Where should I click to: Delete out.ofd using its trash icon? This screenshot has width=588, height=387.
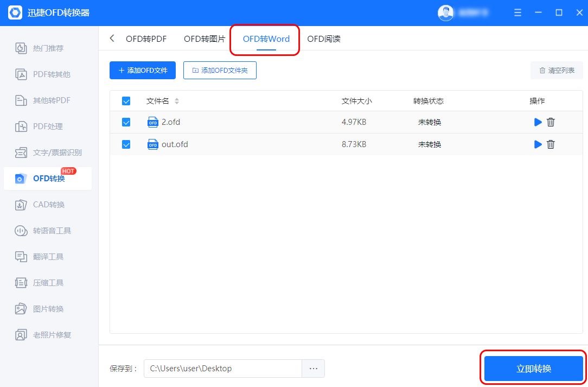coord(551,144)
